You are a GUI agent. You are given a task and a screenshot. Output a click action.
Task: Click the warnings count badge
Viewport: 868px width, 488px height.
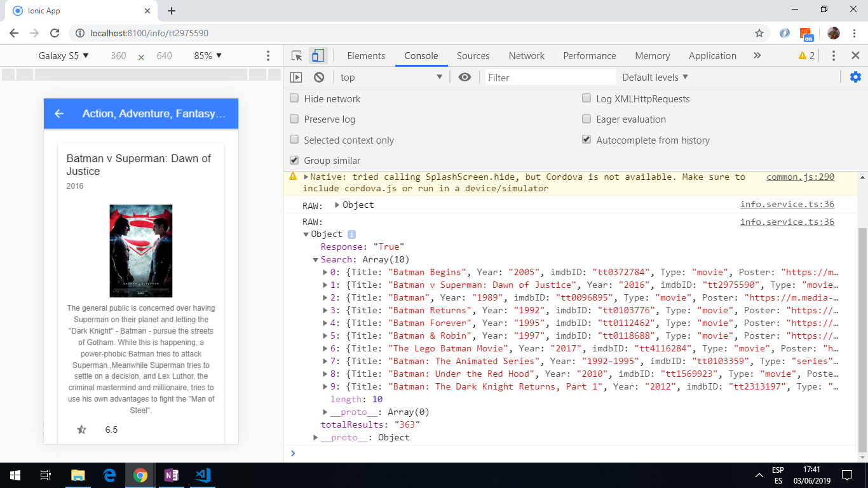point(806,56)
